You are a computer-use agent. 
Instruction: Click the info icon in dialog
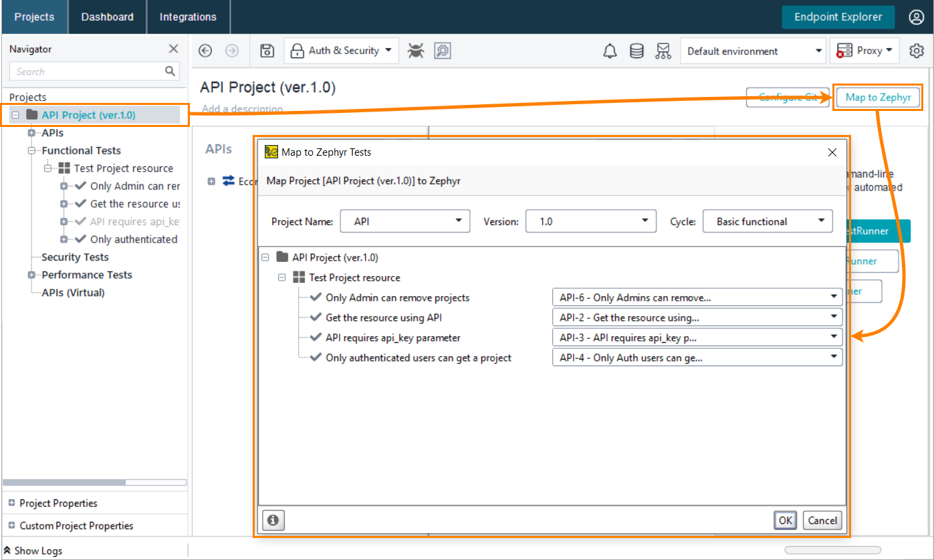(x=273, y=520)
